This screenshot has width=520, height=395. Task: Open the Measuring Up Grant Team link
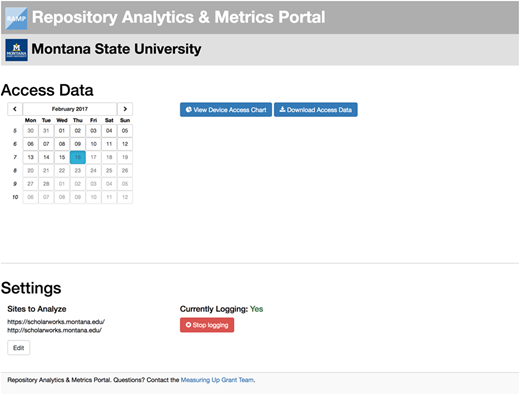click(218, 380)
